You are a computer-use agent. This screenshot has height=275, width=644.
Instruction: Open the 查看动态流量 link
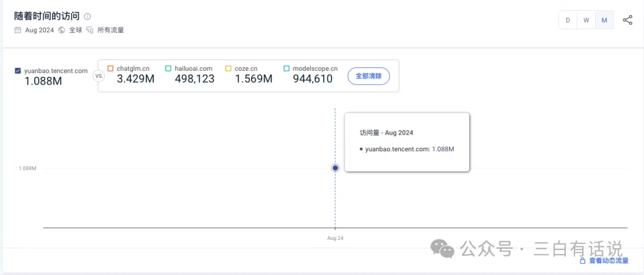click(x=609, y=261)
